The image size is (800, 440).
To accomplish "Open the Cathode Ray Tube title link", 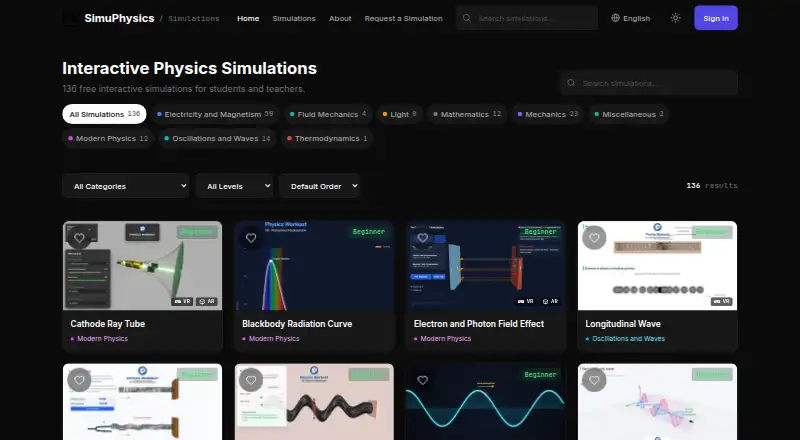I will click(x=108, y=324).
